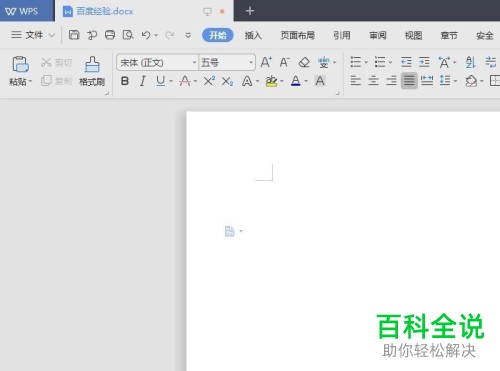Click the Decrease Indent icon
The image size is (500, 371).
pos(406,62)
